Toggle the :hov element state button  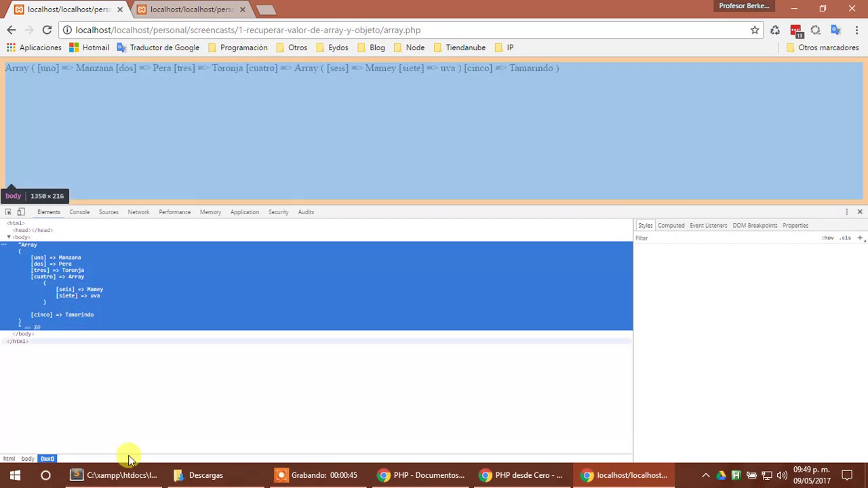tap(828, 238)
